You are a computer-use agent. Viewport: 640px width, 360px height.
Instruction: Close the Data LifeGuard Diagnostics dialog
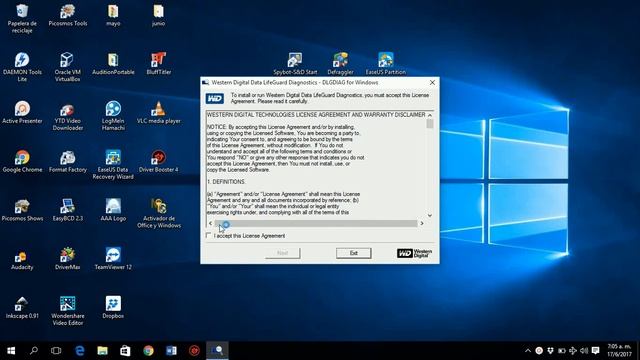(x=432, y=82)
